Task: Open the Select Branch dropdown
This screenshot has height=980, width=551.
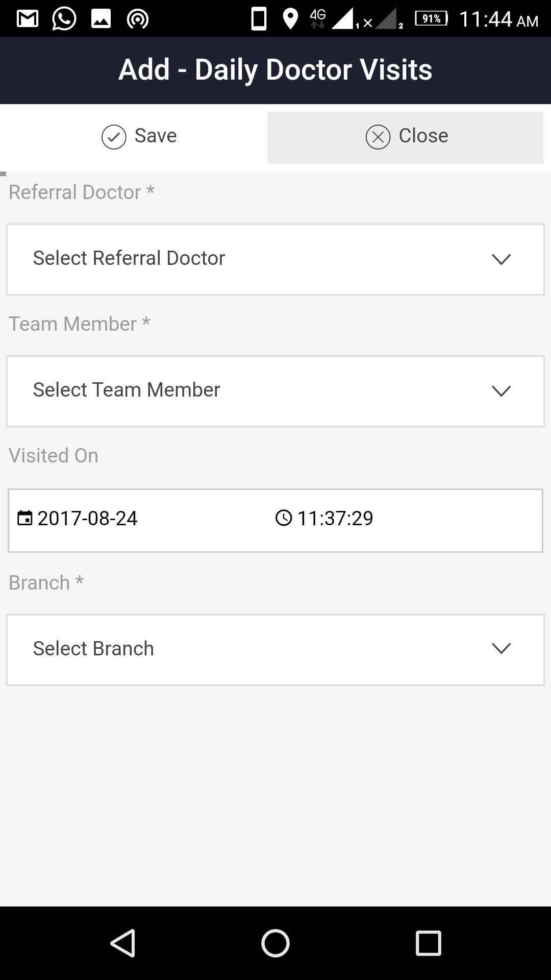Action: (255, 650)
